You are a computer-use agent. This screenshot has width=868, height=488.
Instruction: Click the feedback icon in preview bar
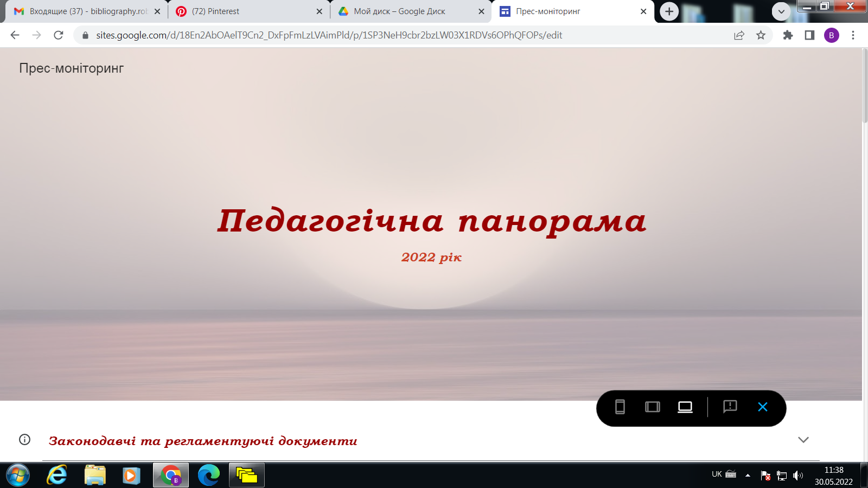pos(730,407)
